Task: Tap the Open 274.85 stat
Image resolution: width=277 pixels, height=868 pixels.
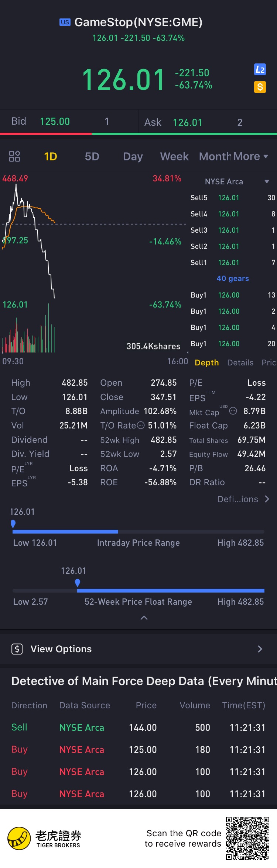Action: 138,383
